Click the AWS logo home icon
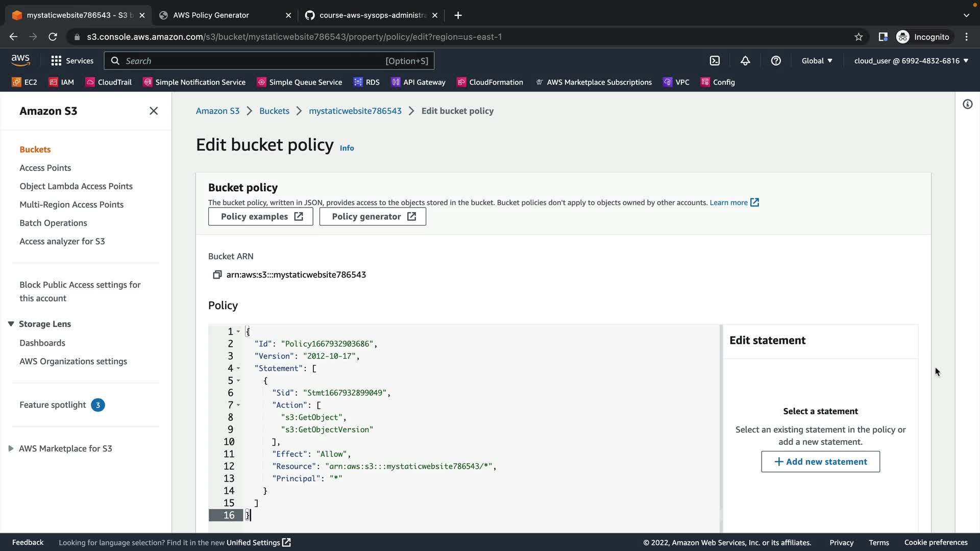The height and width of the screenshot is (551, 980). (x=20, y=60)
